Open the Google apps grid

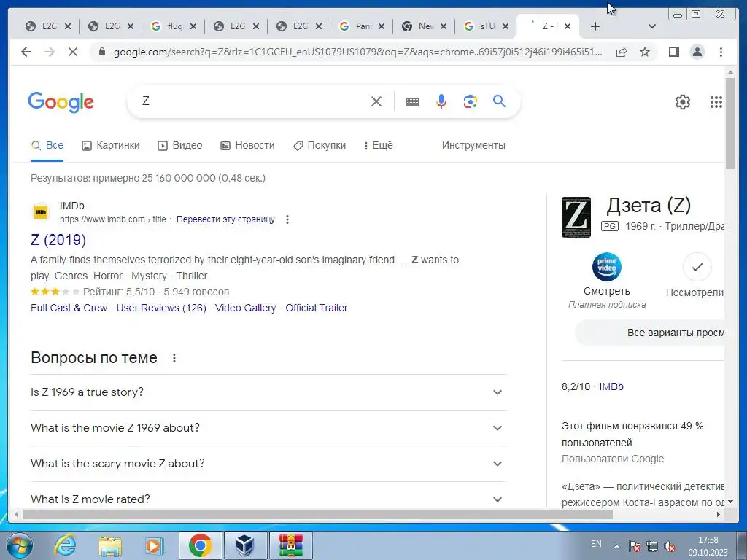716,102
